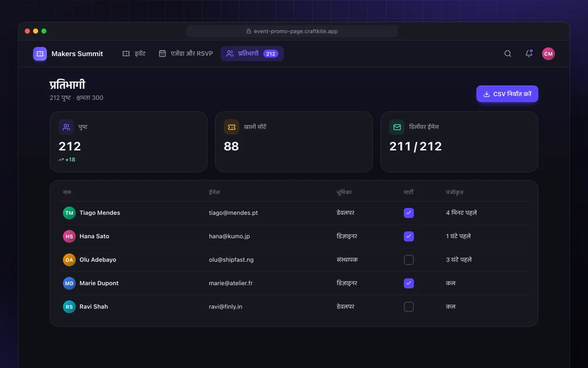Select the प्रतिभागी tab with 212 badge
The image size is (588, 368).
[252, 54]
